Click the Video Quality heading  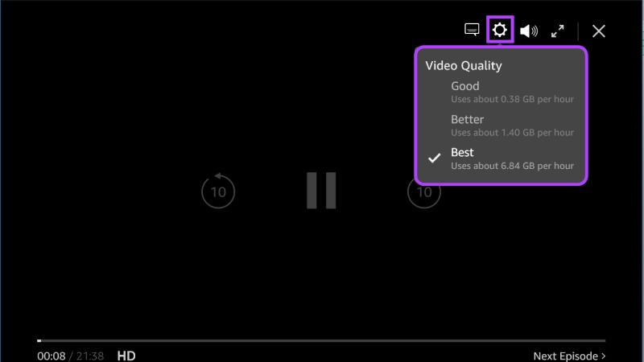[x=464, y=65]
